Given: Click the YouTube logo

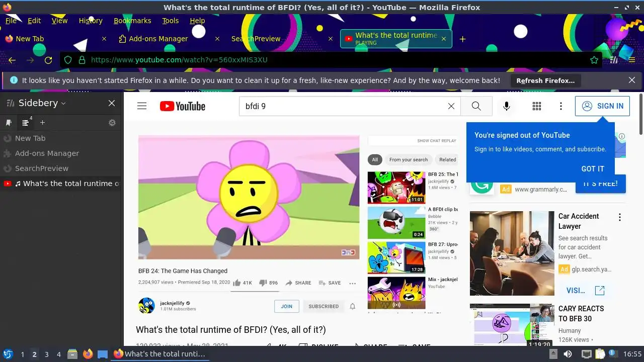Looking at the screenshot, I should pyautogui.click(x=183, y=106).
